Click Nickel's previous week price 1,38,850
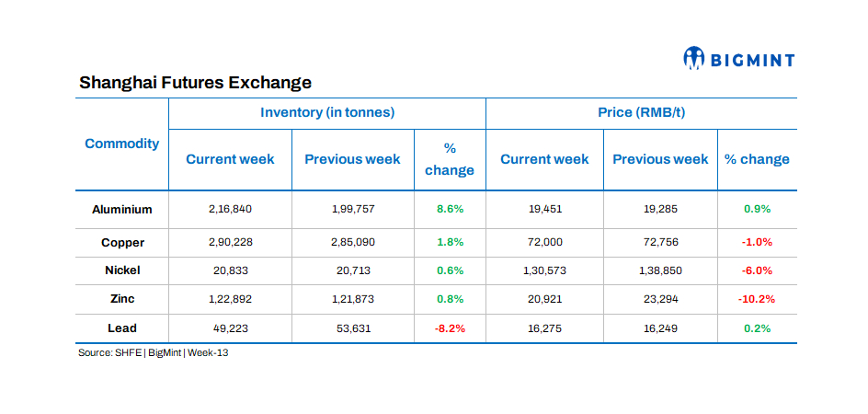The height and width of the screenshot is (414, 868). click(x=660, y=270)
